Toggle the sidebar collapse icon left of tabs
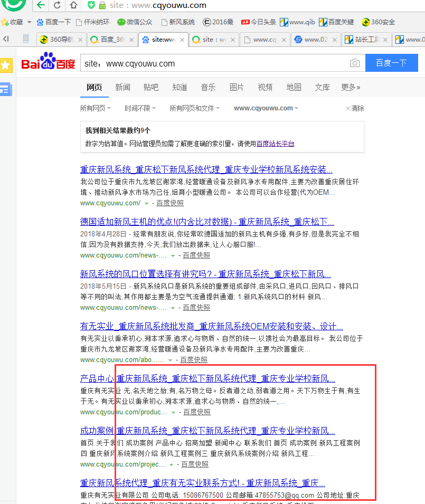The height and width of the screenshot is (504, 425). click(x=6, y=39)
